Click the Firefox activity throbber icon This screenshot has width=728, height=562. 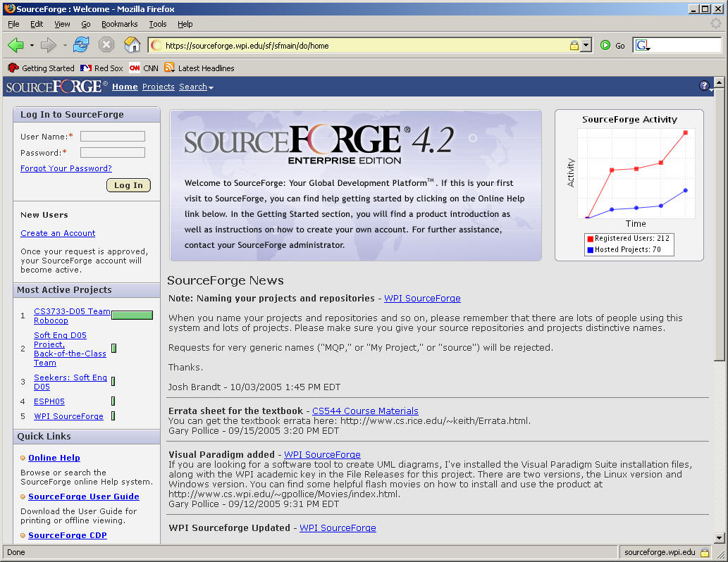717,23
